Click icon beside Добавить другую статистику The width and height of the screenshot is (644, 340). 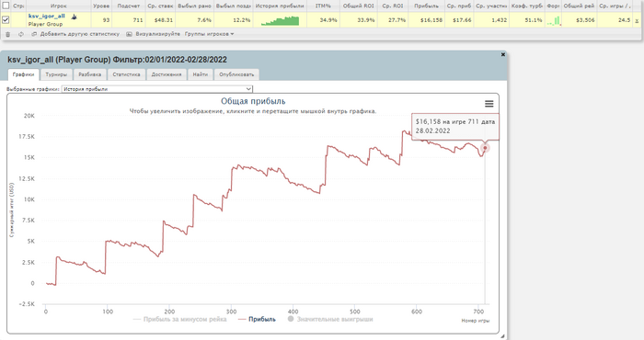pyautogui.click(x=34, y=34)
